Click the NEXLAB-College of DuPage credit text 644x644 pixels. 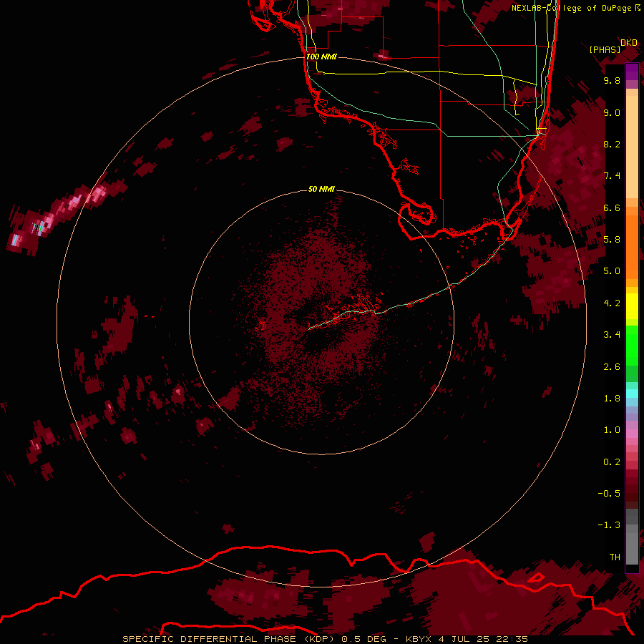[572, 8]
